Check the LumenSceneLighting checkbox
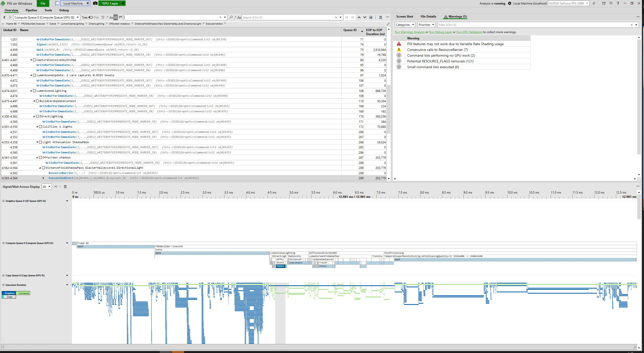Image resolution: width=644 pixels, height=353 pixels. (x=35, y=91)
